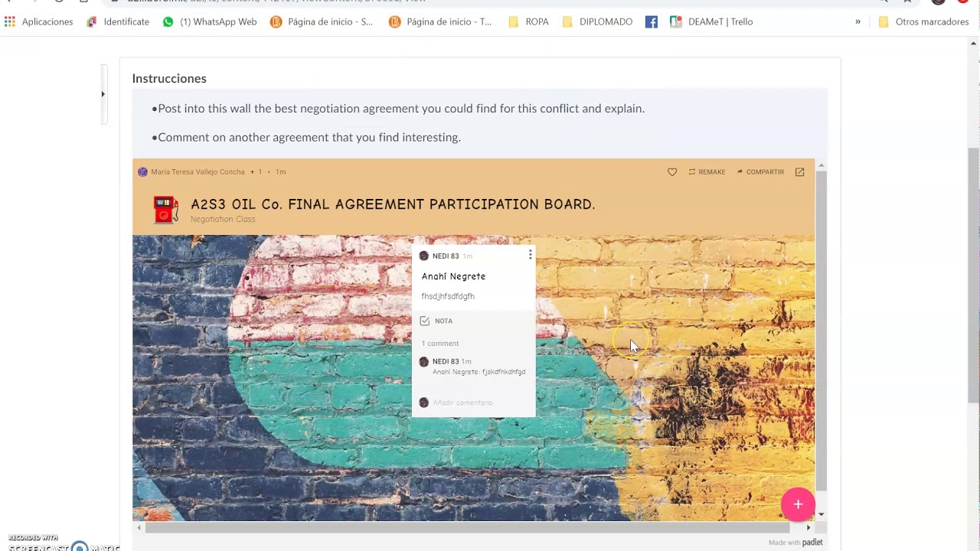980x551 pixels.
Task: Open padlet in new window icon
Action: click(x=799, y=172)
